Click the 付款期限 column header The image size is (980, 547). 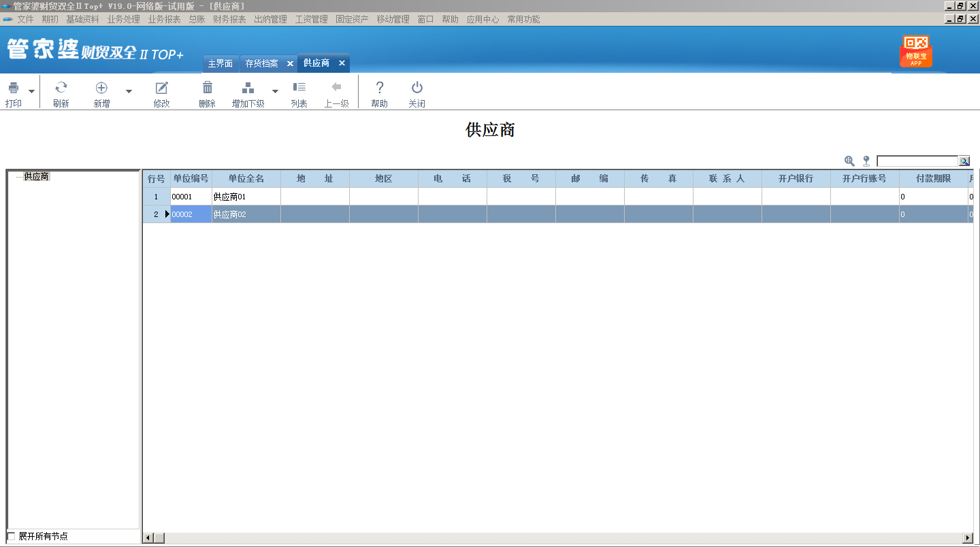933,179
